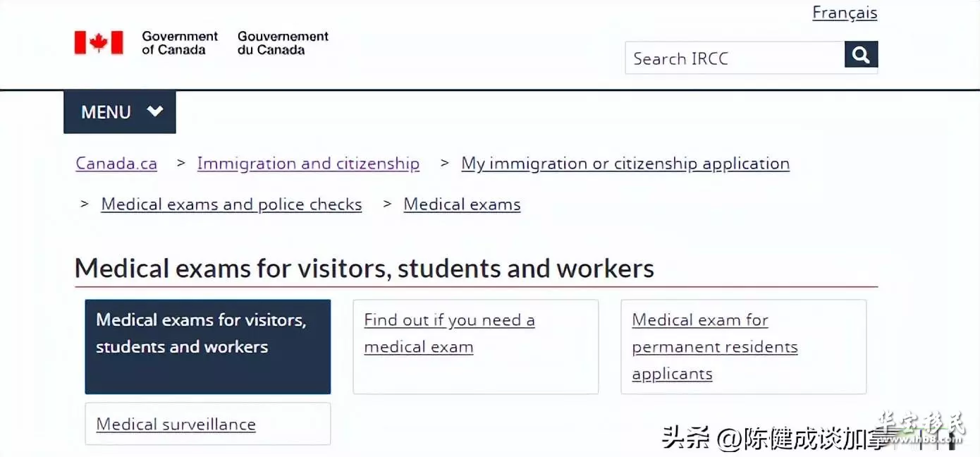Open the Canada.ca breadcrumb link
Image resolution: width=980 pixels, height=457 pixels.
coord(116,164)
